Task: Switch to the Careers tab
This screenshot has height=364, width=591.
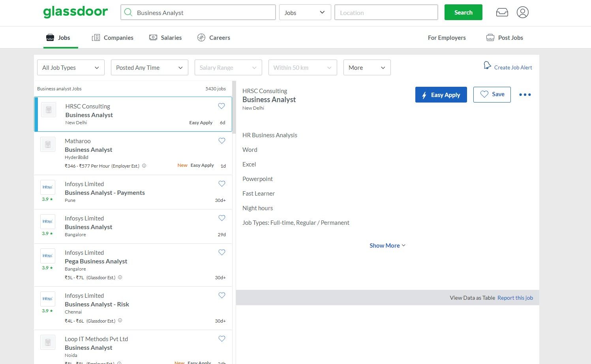Action: (214, 38)
